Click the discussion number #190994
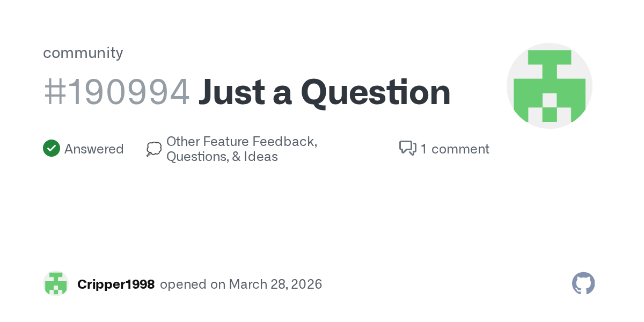 116,92
